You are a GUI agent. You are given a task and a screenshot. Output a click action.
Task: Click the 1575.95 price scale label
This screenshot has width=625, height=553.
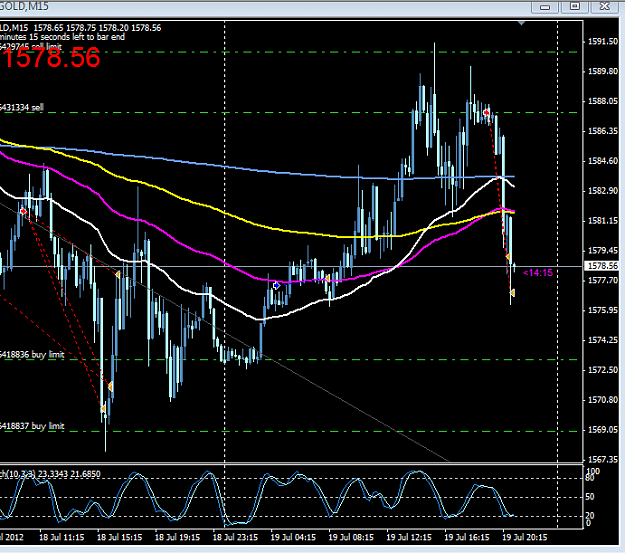pos(603,310)
